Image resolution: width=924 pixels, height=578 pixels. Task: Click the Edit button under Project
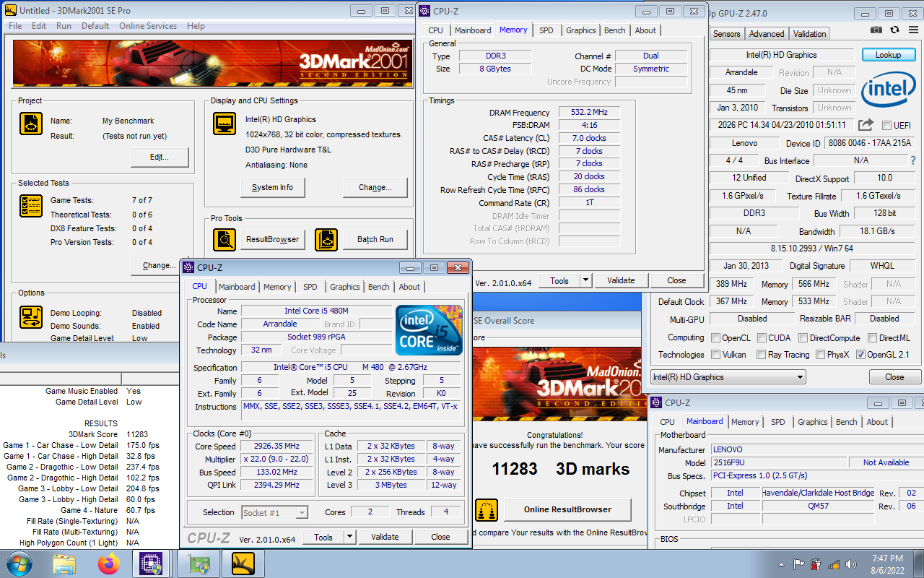(160, 157)
